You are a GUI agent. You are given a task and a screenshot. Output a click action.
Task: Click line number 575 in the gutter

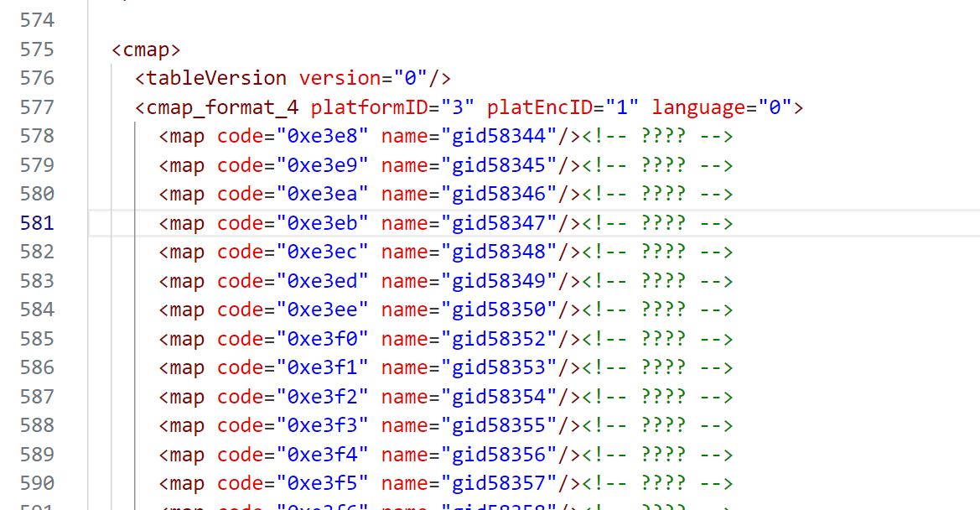(x=36, y=49)
